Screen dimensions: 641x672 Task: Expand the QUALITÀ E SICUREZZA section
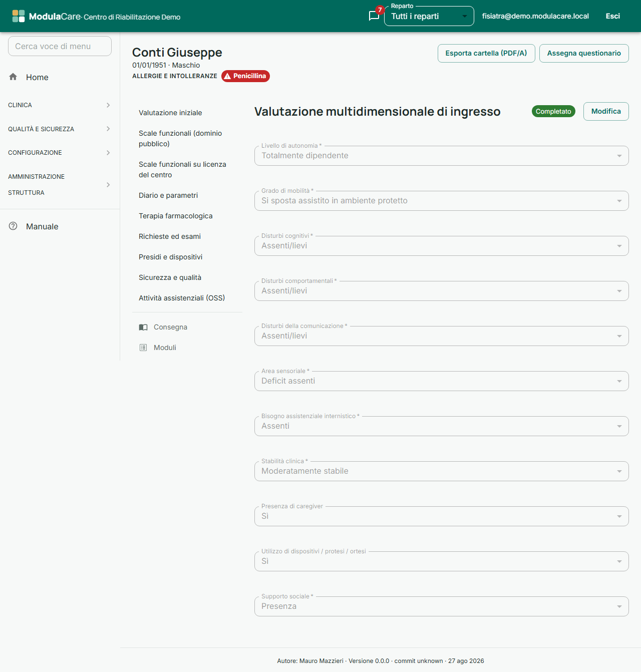tap(60, 129)
